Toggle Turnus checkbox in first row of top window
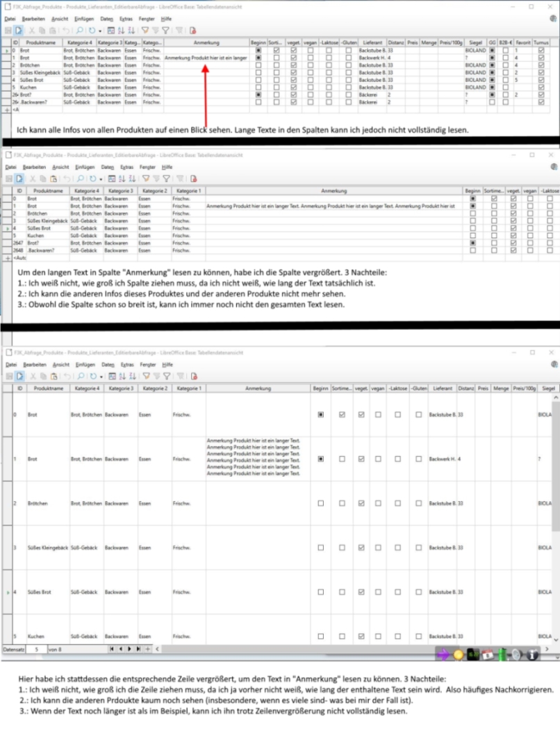This screenshot has width=560, height=740. click(541, 51)
